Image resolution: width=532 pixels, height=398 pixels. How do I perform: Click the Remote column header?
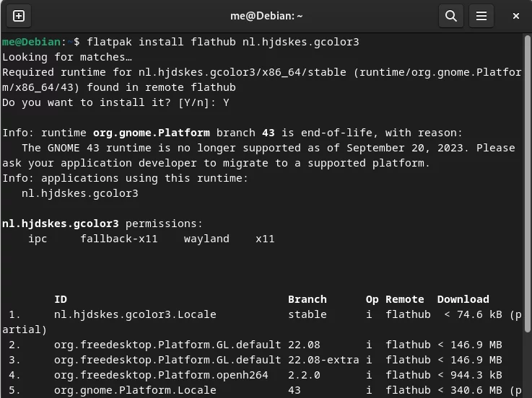coord(405,299)
